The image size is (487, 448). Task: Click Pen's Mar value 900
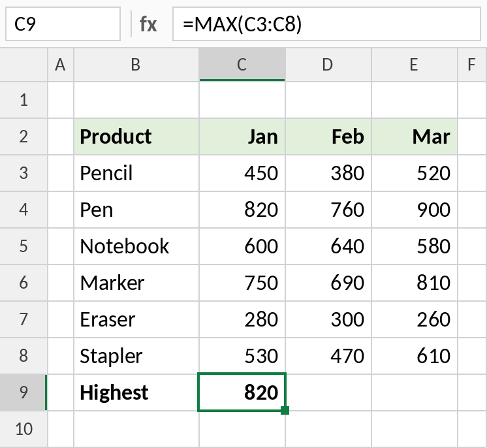tap(415, 210)
